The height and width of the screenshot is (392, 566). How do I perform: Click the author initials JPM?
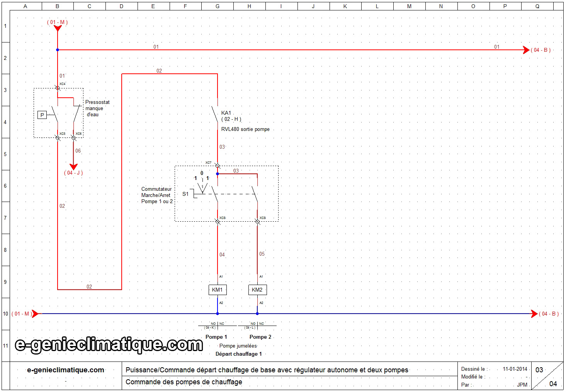[522, 385]
